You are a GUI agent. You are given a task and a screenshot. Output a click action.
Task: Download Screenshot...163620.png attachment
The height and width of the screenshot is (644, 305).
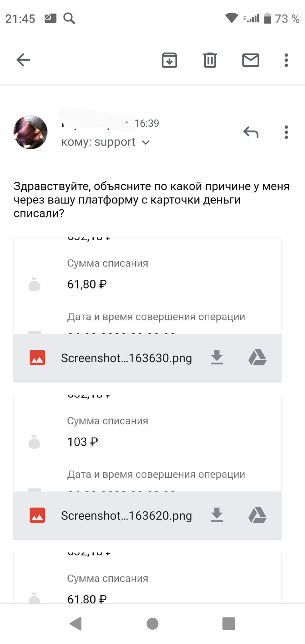coord(217,516)
